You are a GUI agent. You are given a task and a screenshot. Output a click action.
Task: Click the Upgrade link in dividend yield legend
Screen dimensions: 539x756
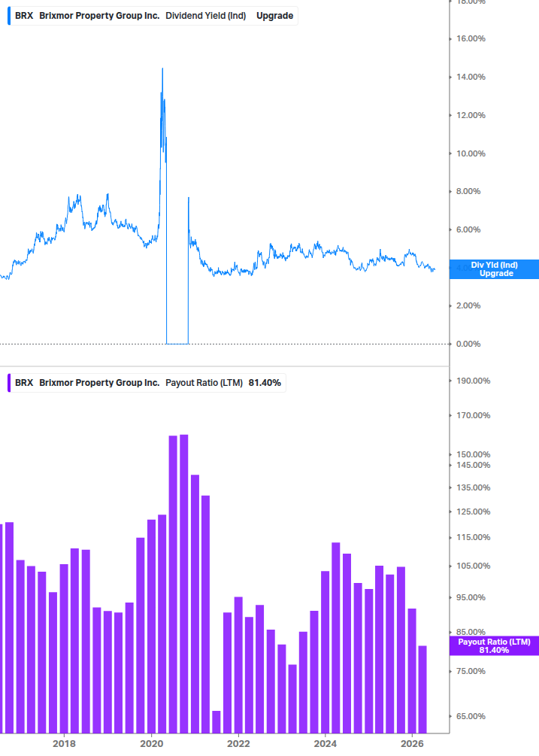pyautogui.click(x=274, y=16)
